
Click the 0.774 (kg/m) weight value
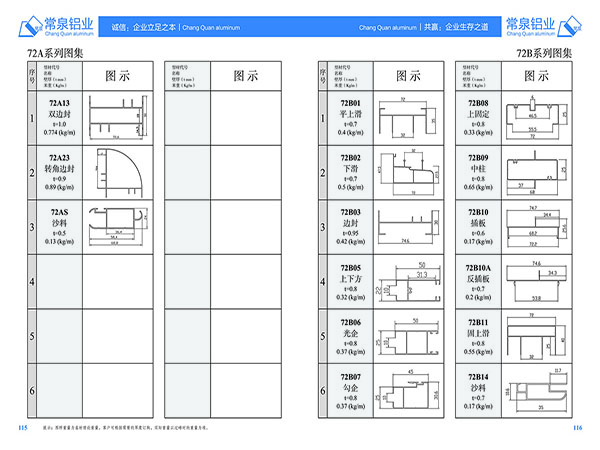[x=59, y=132]
